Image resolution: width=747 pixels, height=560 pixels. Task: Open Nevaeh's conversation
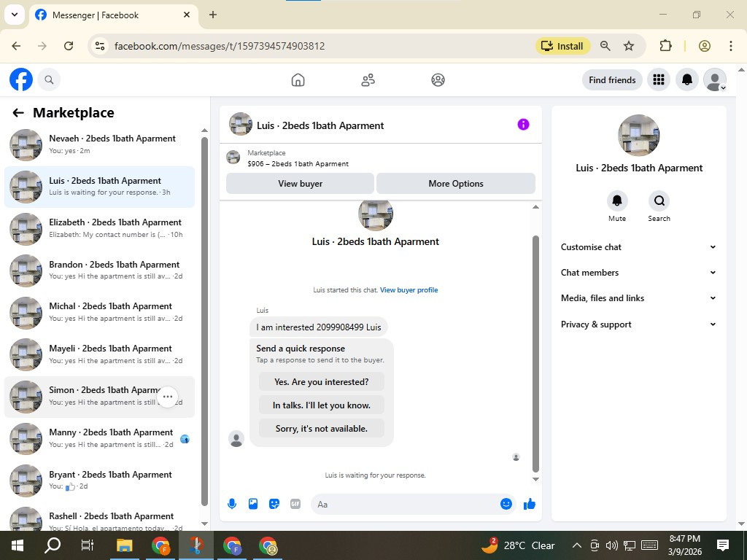[x=99, y=145]
